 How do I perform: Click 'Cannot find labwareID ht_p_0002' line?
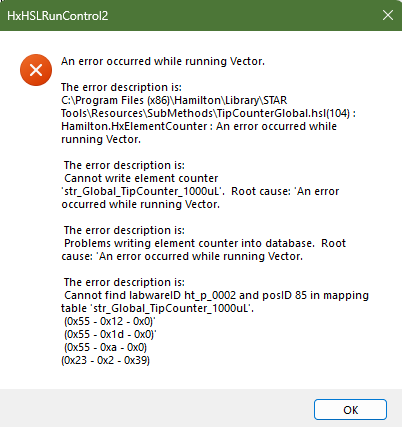click(x=216, y=295)
